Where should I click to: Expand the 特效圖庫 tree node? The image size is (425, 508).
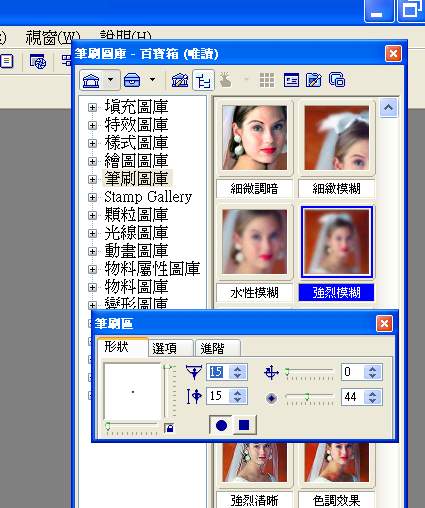point(92,125)
